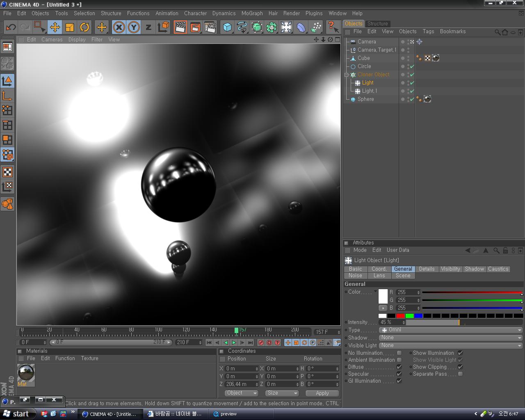
Task: Switch to the Details tab
Action: click(427, 269)
